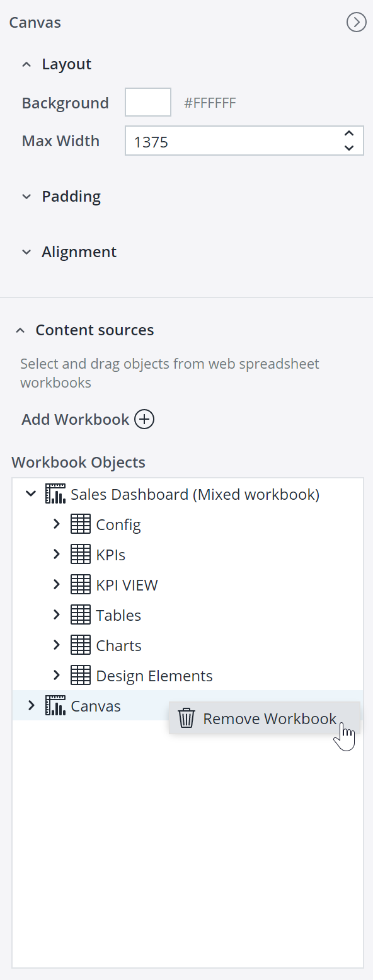
Task: Click the KPIs sheet grid icon
Action: 81,554
